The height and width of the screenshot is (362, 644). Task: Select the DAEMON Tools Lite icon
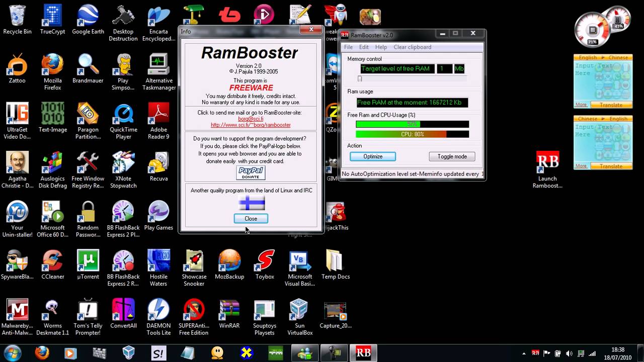[x=158, y=317]
